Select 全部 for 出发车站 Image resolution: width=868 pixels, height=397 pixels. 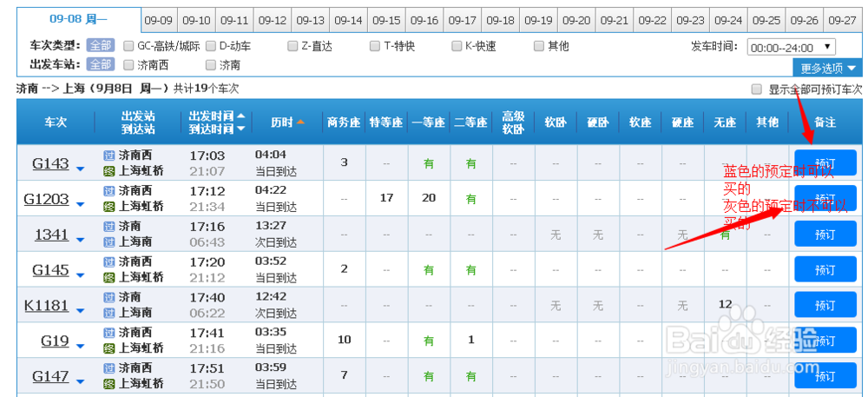[x=100, y=65]
